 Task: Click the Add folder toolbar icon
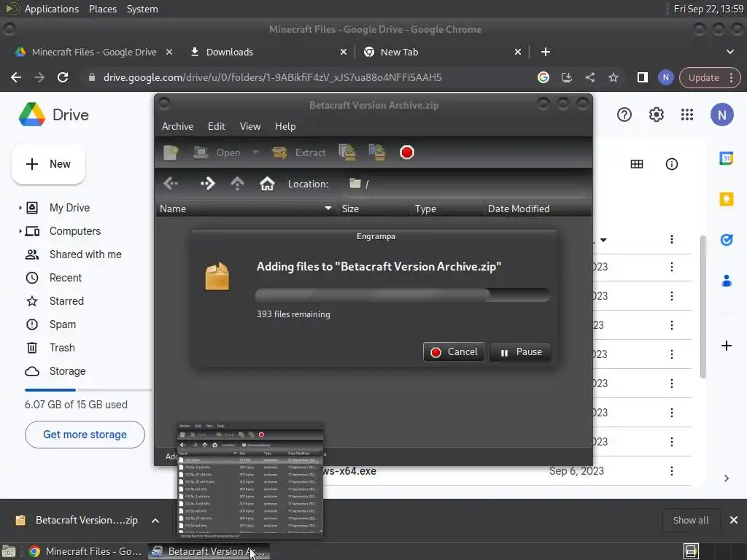(x=377, y=152)
